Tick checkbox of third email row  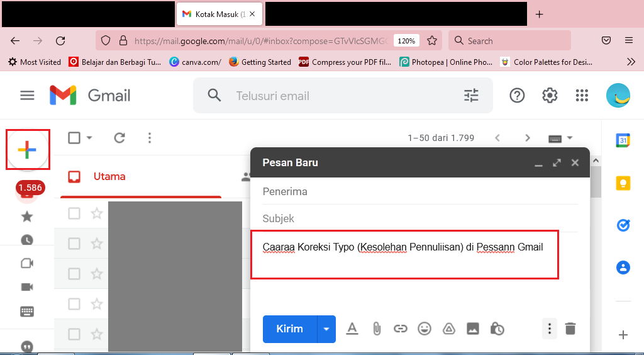74,274
